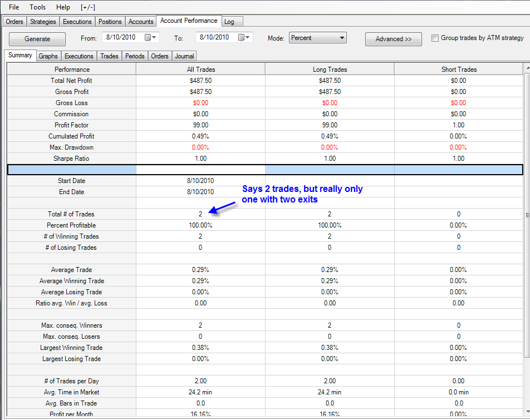
Task: Select the Gross Profit row label
Action: pyautogui.click(x=72, y=91)
